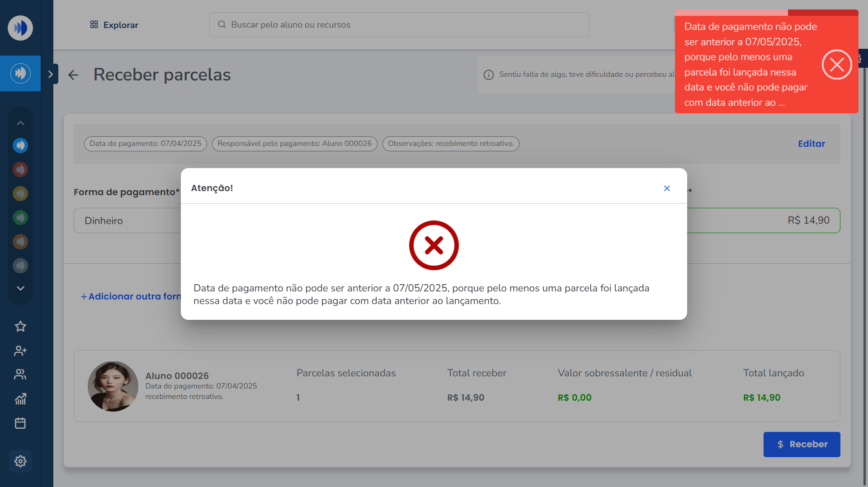Open the Forma de pagamento Dinheiro dropdown
The width and height of the screenshot is (868, 487).
(x=127, y=220)
